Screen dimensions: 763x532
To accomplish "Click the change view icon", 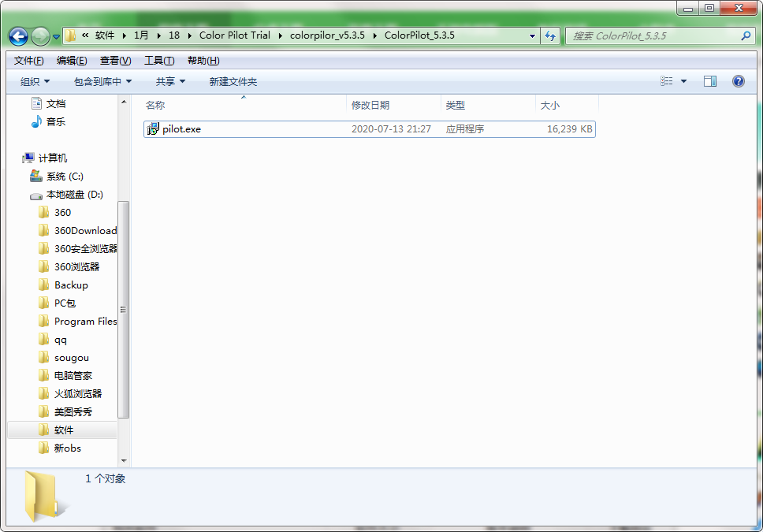I will click(667, 81).
